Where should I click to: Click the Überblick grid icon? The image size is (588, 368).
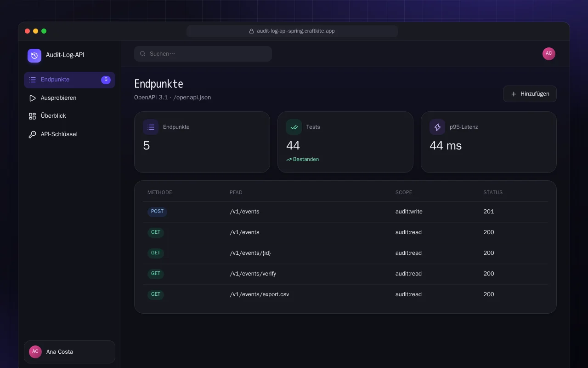32,116
